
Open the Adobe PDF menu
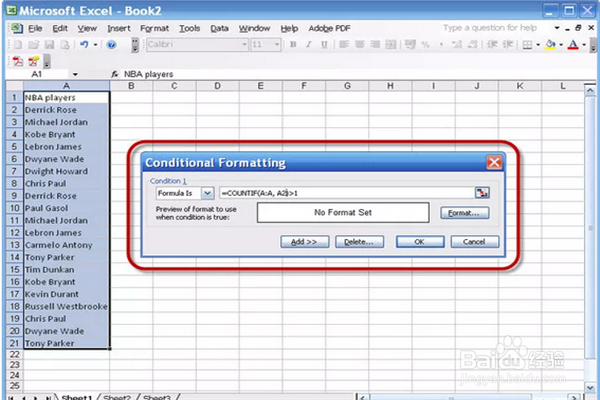pyautogui.click(x=329, y=28)
